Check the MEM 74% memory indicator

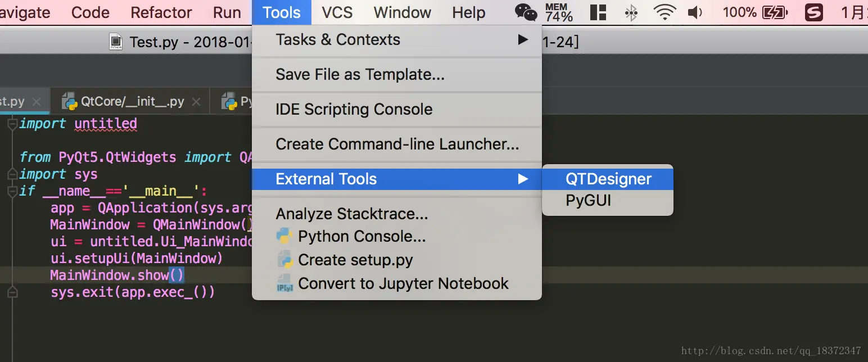(559, 12)
